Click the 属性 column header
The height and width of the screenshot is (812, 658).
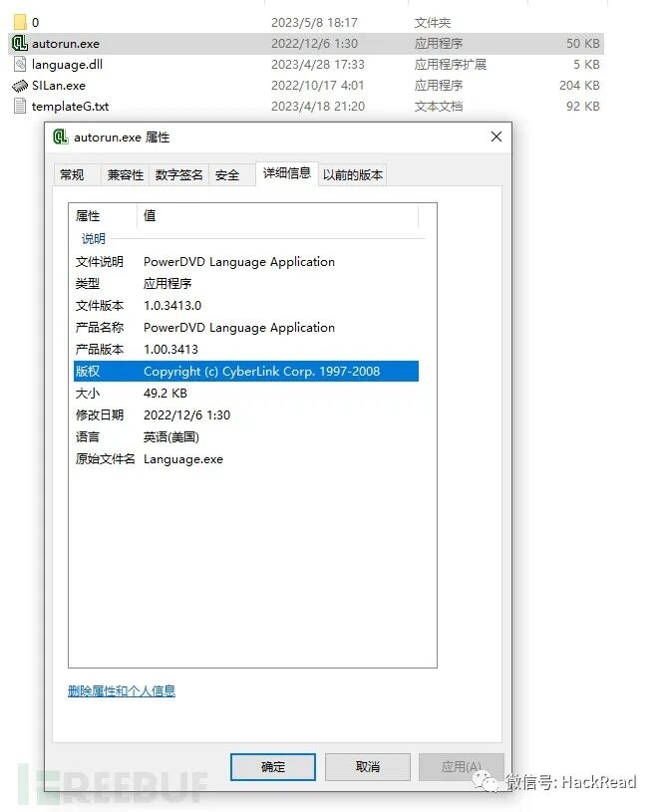click(104, 216)
